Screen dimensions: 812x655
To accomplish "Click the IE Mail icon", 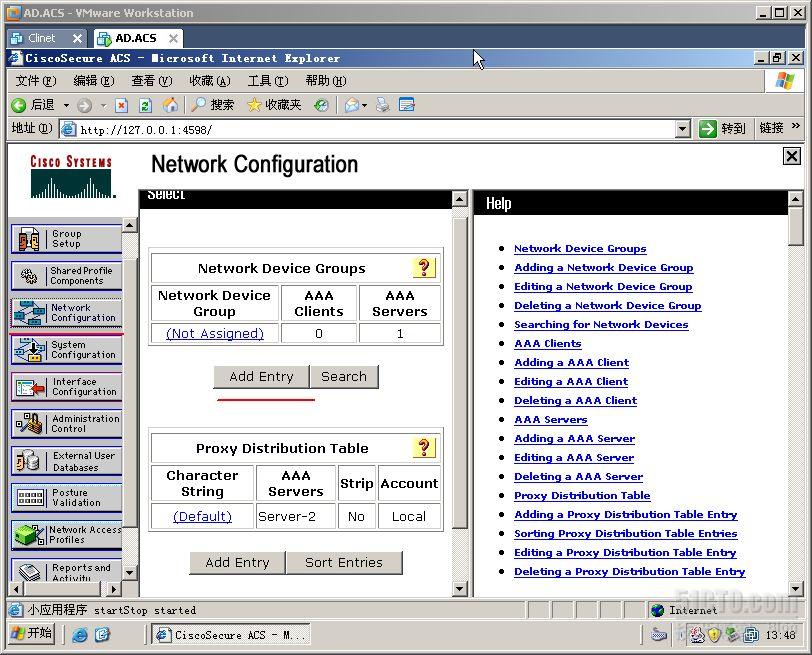I will click(x=352, y=106).
